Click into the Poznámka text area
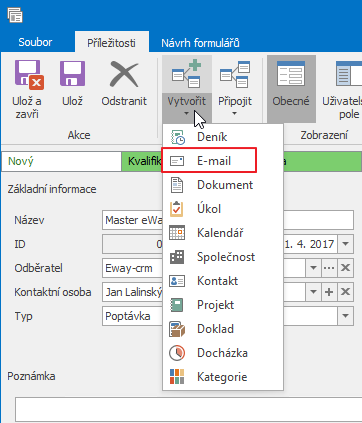Viewport: 362px width, 423px height. click(189, 409)
